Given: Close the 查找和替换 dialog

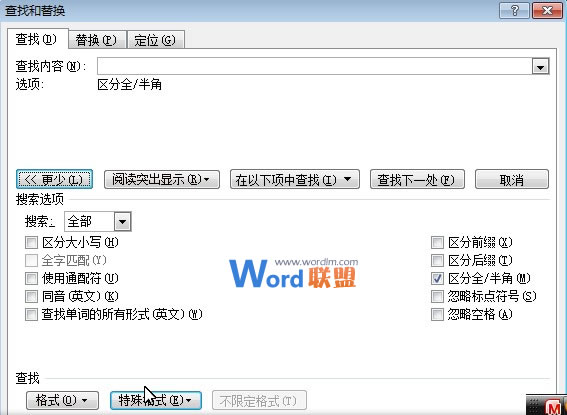Looking at the screenshot, I should 547,10.
